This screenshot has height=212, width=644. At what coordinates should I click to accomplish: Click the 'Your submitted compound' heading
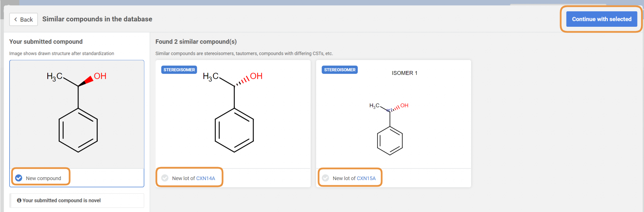pyautogui.click(x=46, y=42)
